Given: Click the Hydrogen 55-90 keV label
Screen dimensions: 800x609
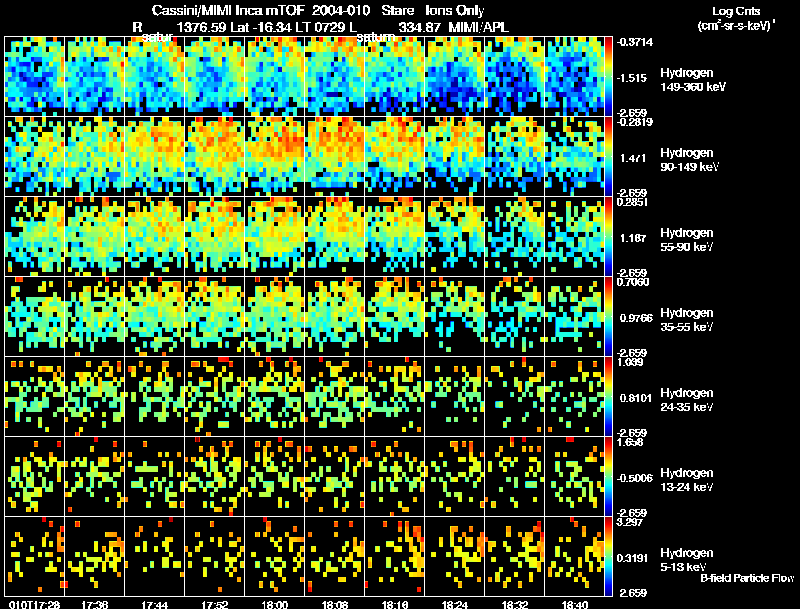Looking at the screenshot, I should [x=687, y=240].
